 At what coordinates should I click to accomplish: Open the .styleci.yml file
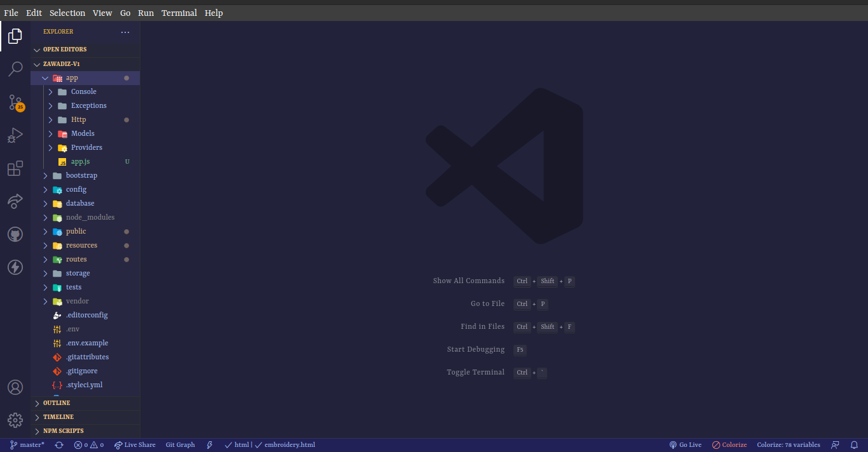85,385
